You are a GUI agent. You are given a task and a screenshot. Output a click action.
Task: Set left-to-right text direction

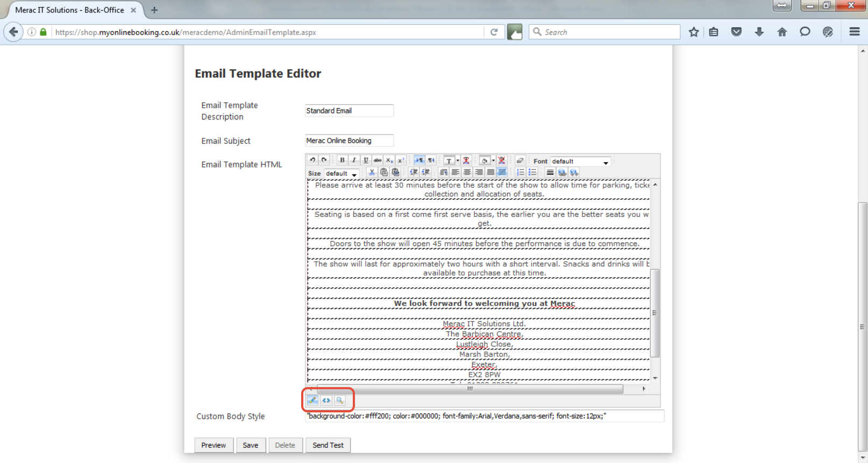tap(419, 160)
